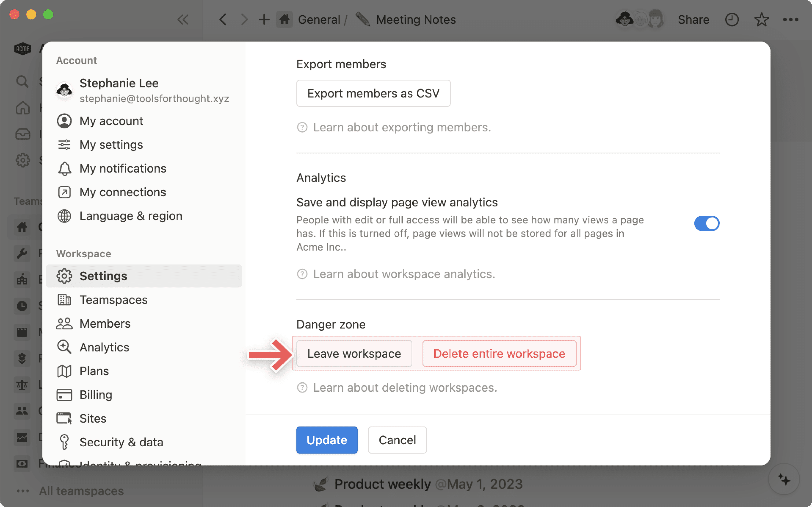Open Learn about workspace analytics link
Screen dimensions: 812x507
pyautogui.click(x=404, y=274)
